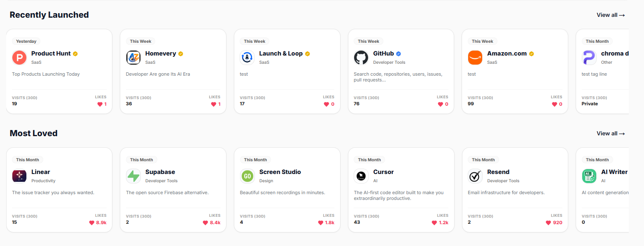Click the Cursor logo icon
The height and width of the screenshot is (246, 644).
(x=361, y=176)
